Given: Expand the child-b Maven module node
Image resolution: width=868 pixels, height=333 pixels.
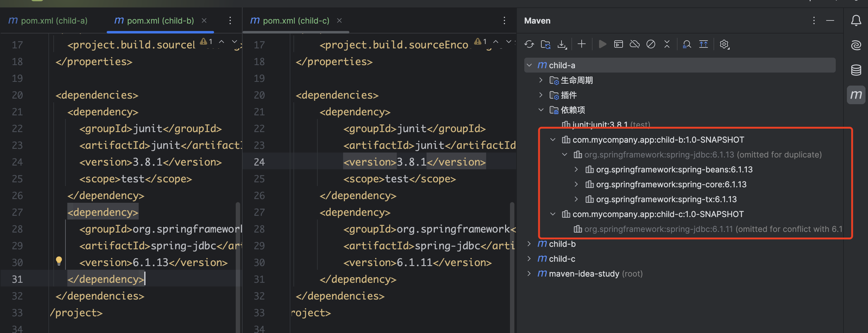Looking at the screenshot, I should click(529, 244).
